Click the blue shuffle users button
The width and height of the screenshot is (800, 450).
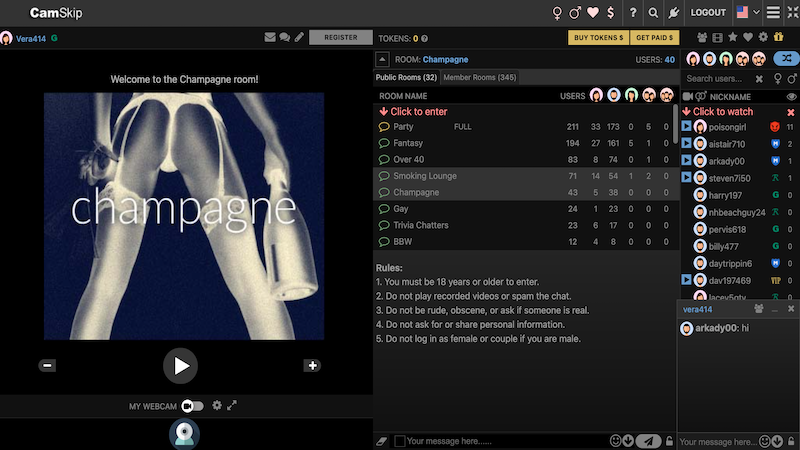pos(786,59)
